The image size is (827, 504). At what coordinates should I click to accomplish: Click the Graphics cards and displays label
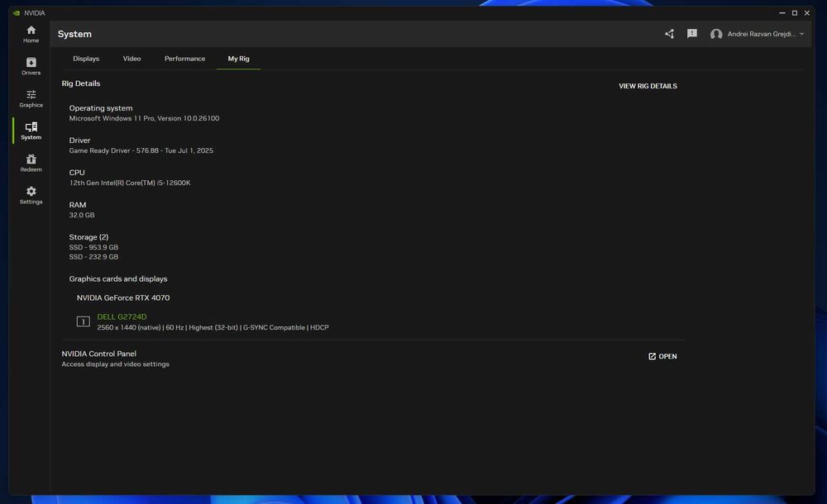coord(118,279)
